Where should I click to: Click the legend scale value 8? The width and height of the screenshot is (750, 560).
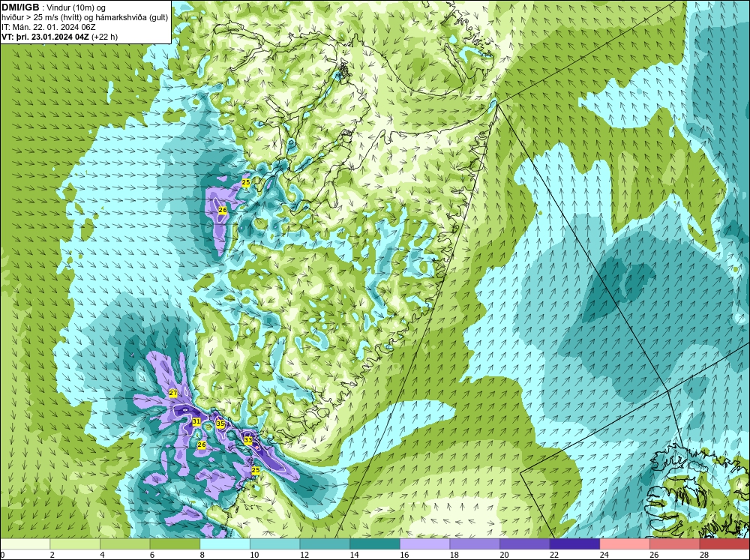click(202, 555)
